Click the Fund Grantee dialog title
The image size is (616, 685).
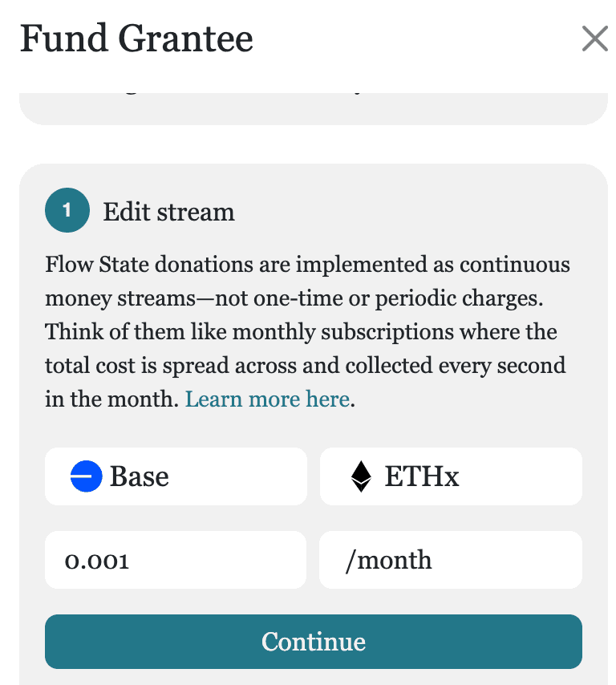(x=136, y=39)
